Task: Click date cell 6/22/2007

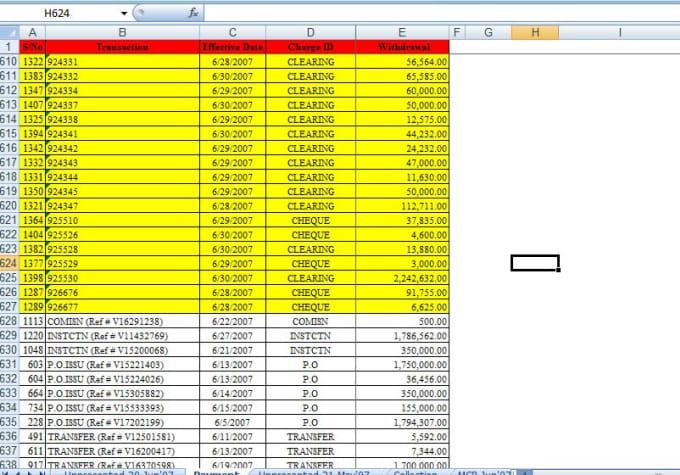Action: pos(232,321)
